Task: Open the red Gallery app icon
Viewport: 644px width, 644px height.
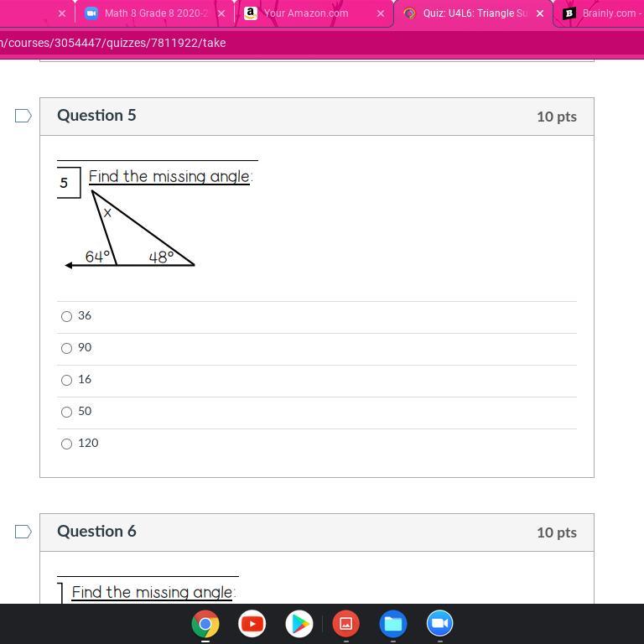Action: (x=346, y=624)
